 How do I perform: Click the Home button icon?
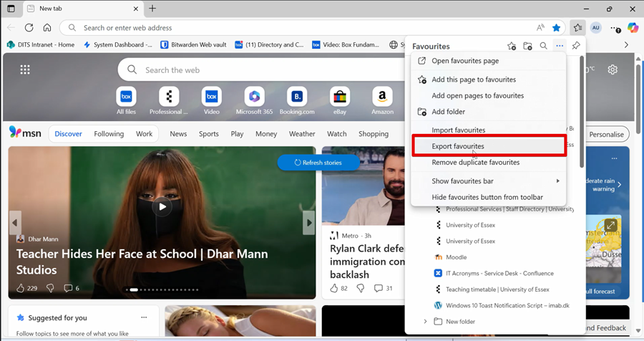click(x=47, y=28)
